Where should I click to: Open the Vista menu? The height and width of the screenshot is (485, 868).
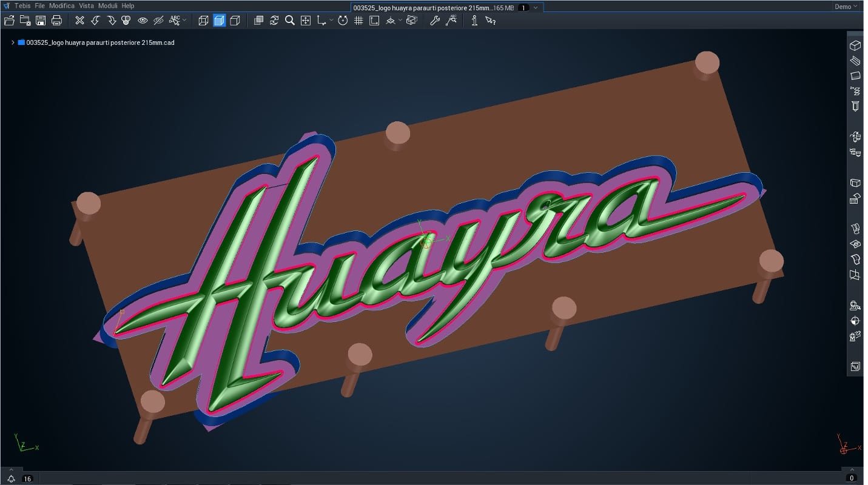click(x=86, y=6)
